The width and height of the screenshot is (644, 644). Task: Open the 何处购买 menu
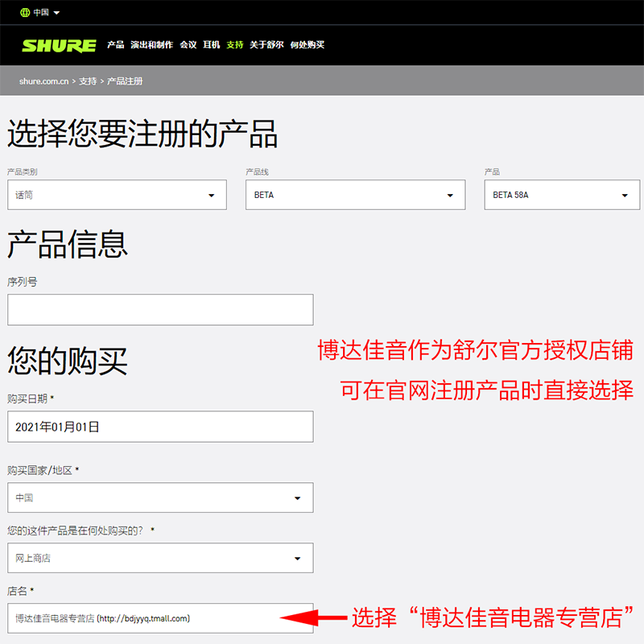pos(308,45)
